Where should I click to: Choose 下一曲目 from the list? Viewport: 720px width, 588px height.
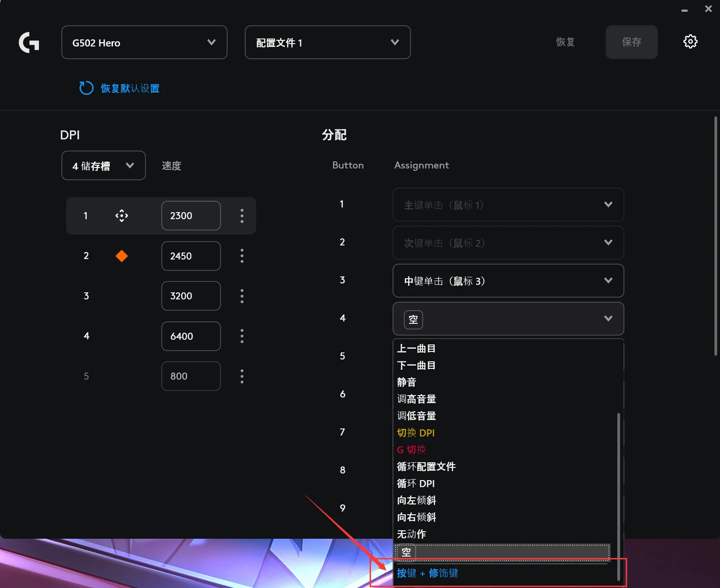click(417, 365)
